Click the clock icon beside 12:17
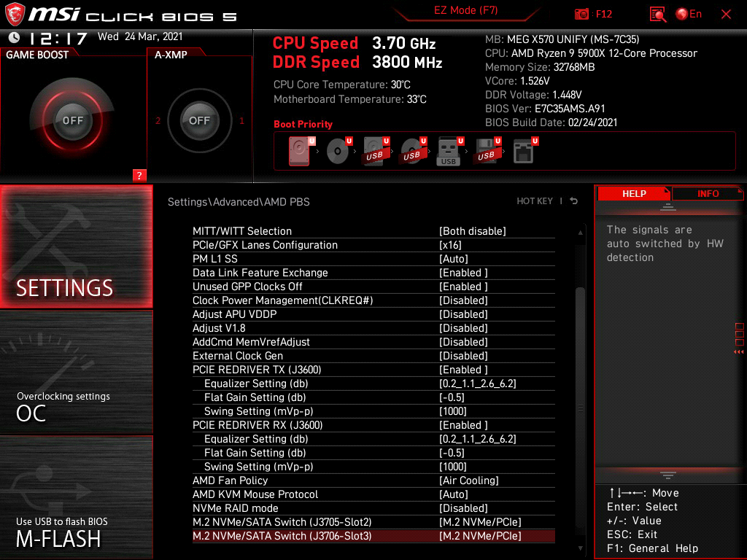747x560 pixels. click(x=15, y=37)
